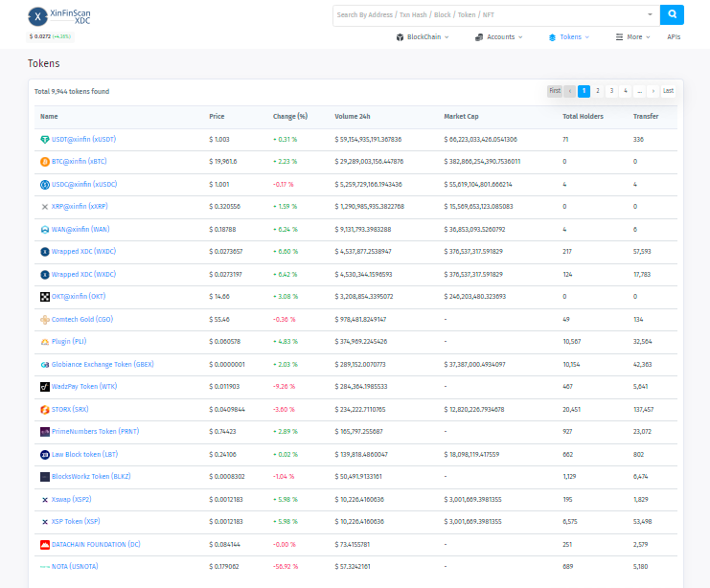The width and height of the screenshot is (710, 588).
Task: Jump to the Last page
Action: coord(668,91)
